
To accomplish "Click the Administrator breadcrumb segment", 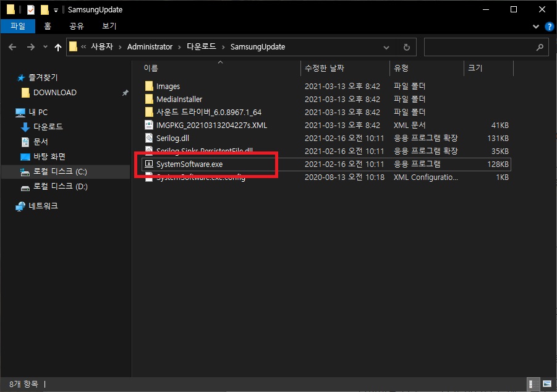I will (150, 46).
